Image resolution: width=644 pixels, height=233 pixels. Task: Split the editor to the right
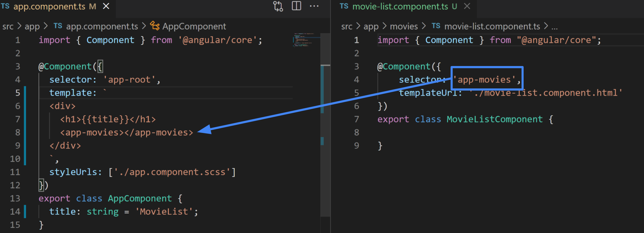coord(296,6)
